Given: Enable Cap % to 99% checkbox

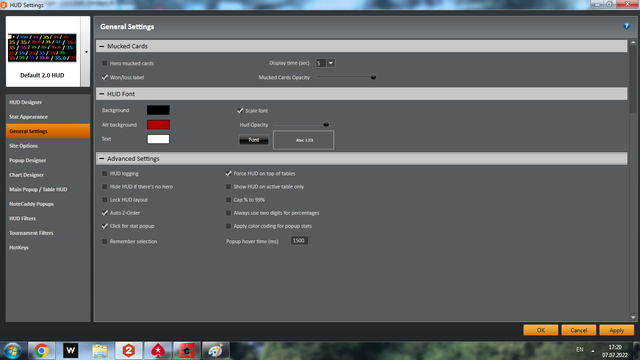Looking at the screenshot, I should point(229,200).
